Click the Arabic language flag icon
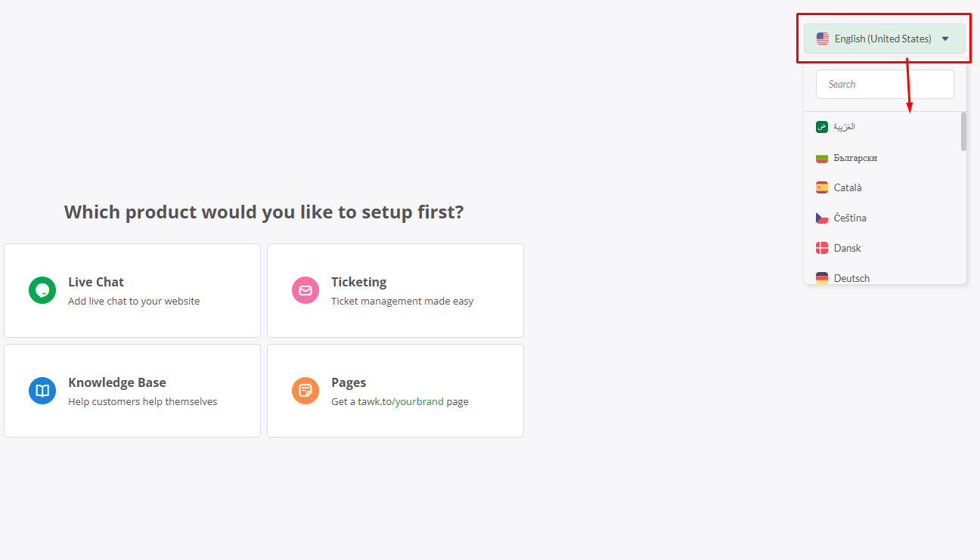980x560 pixels. click(x=822, y=127)
